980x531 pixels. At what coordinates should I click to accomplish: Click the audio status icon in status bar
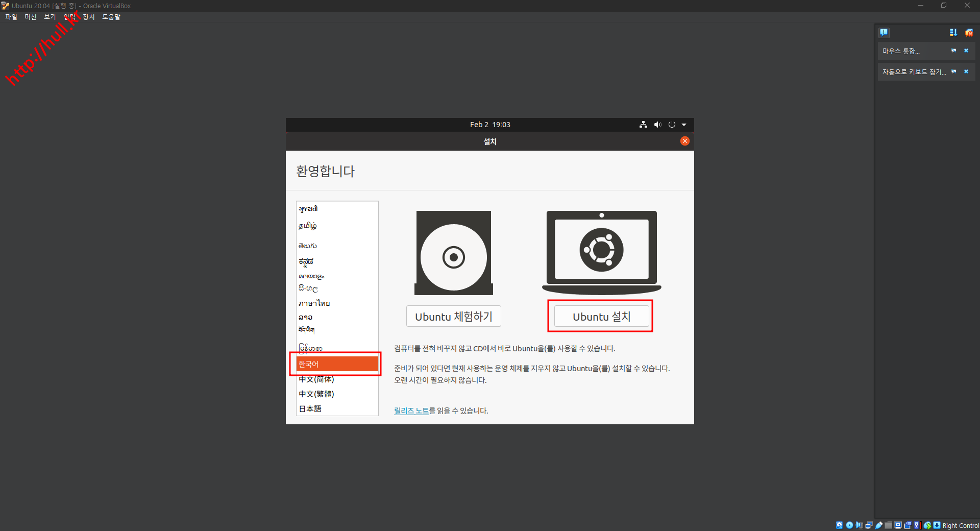click(859, 525)
